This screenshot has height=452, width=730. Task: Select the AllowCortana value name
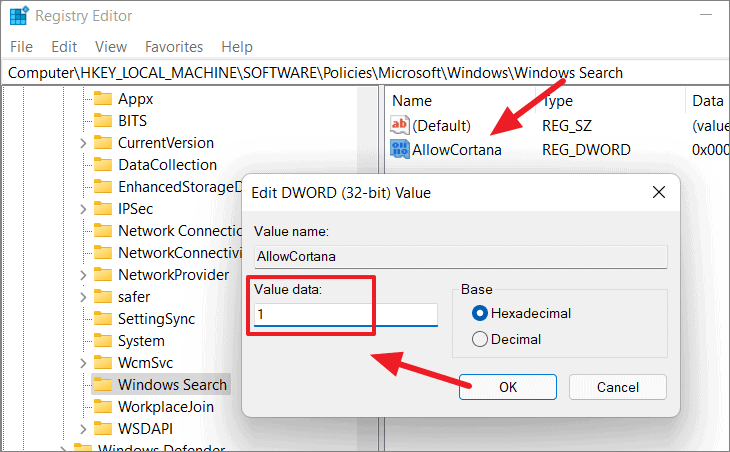pyautogui.click(x=457, y=149)
